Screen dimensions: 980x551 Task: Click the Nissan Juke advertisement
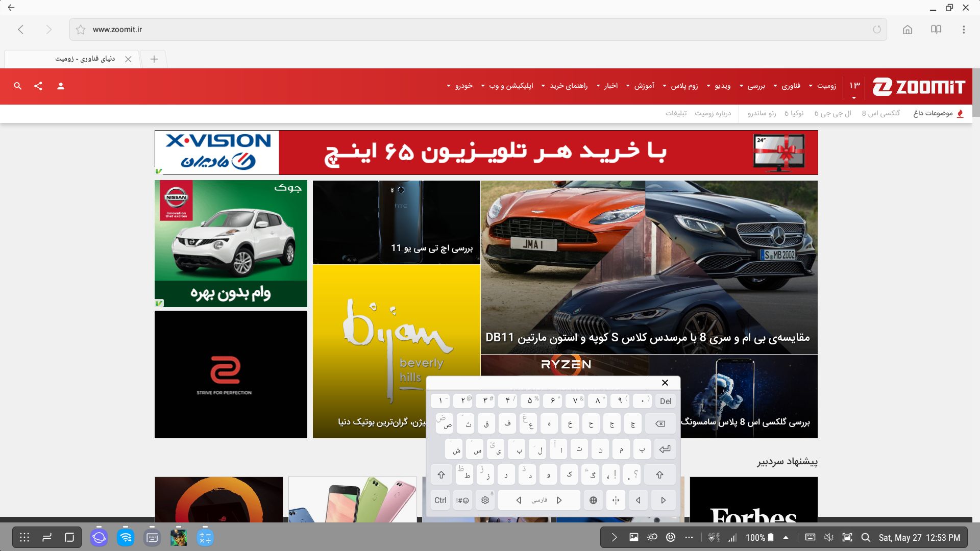coord(231,243)
